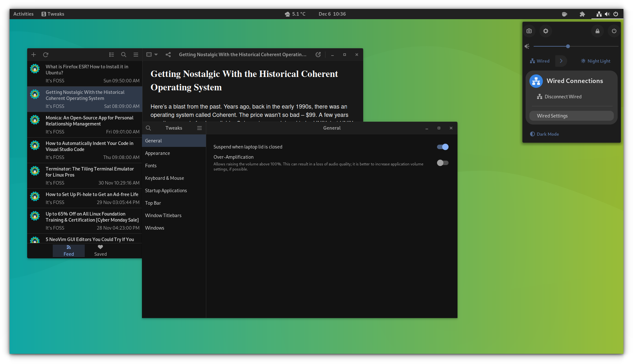Adjust the volume slider
Viewport: 633px width, 364px height.
568,46
